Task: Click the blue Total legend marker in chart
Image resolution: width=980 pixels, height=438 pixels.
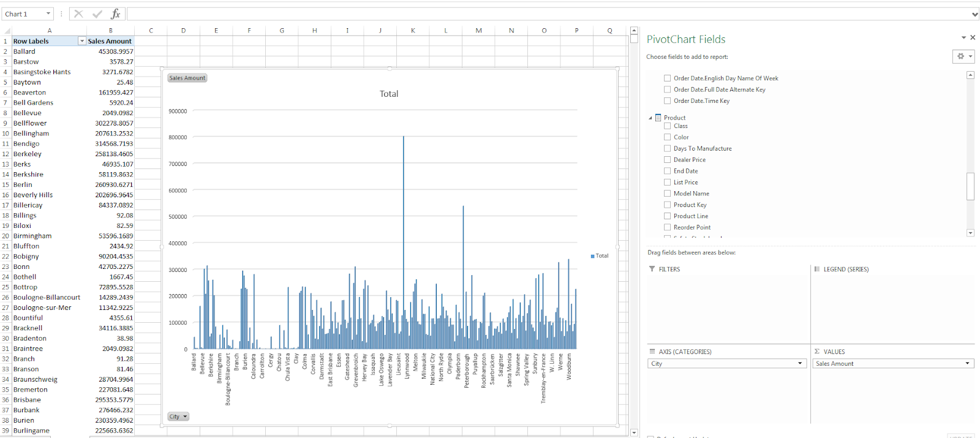Action: [592, 256]
